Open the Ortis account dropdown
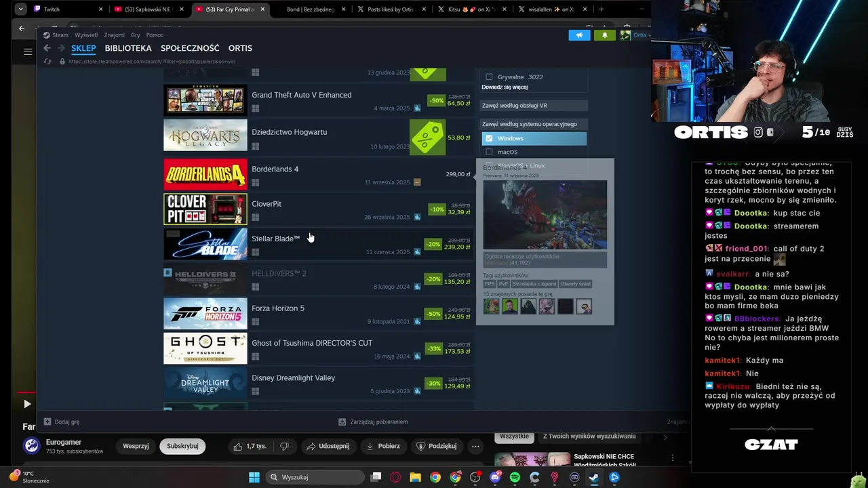 point(642,35)
